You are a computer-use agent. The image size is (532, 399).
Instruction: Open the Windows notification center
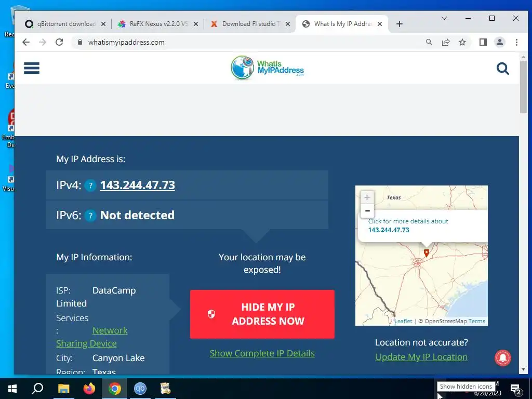[516, 389]
